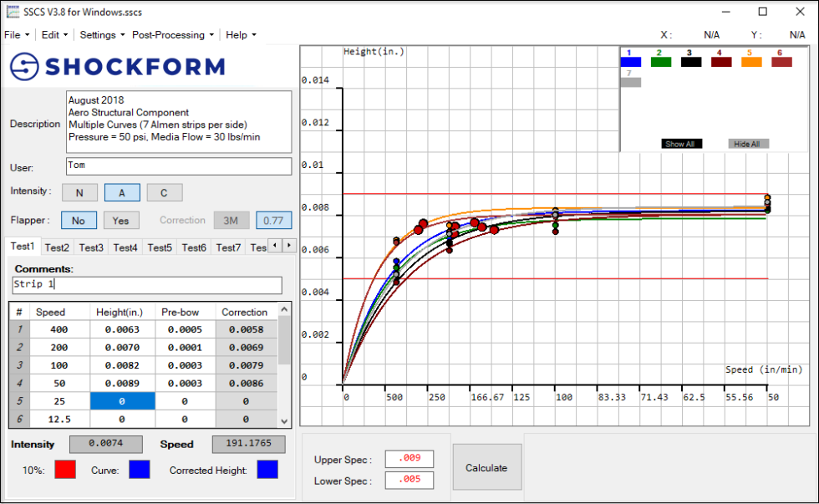Click the Hide All button
819x504 pixels.
[748, 143]
